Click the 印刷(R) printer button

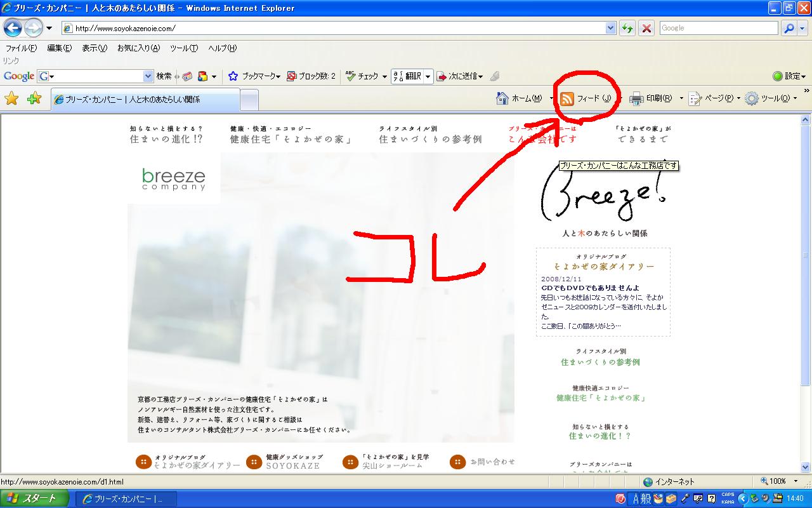click(x=651, y=98)
